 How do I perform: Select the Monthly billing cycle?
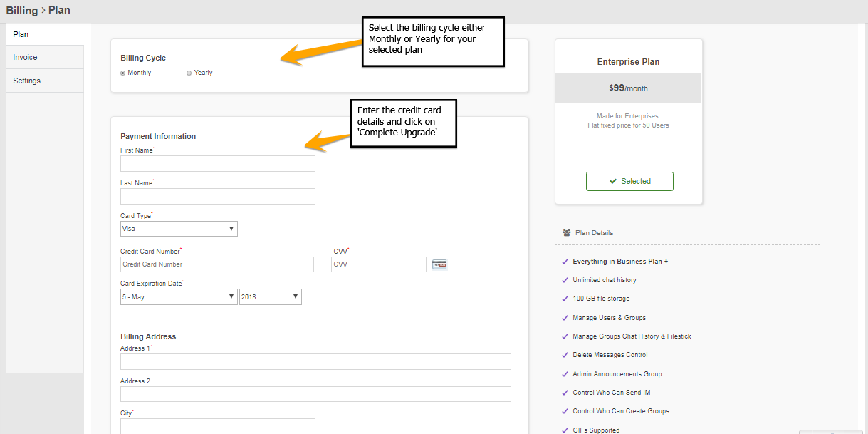tap(123, 73)
